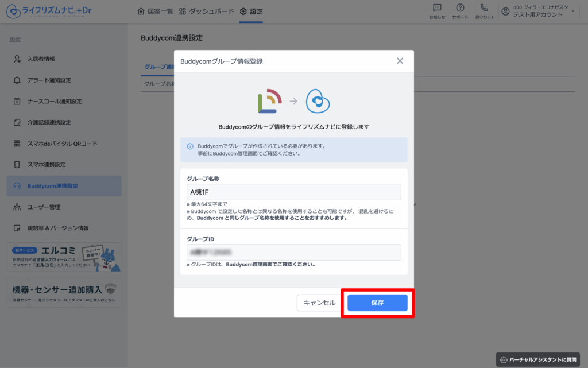Screen dimensions: 588x368
Task: Select the 設定 tab
Action: pos(252,11)
